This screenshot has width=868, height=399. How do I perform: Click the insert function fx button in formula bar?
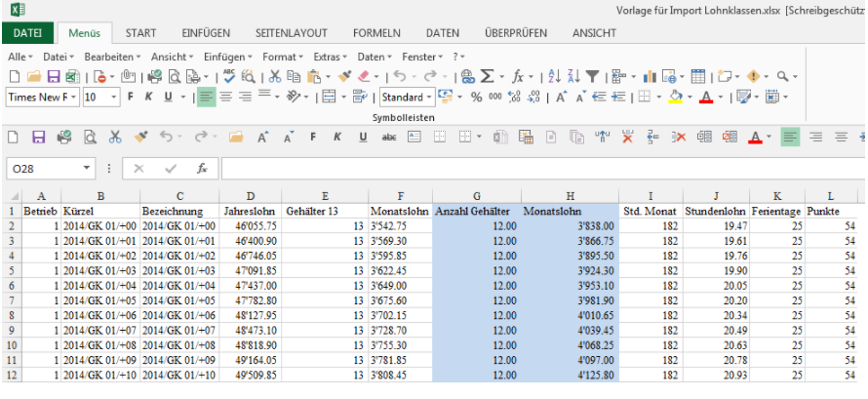(x=202, y=169)
